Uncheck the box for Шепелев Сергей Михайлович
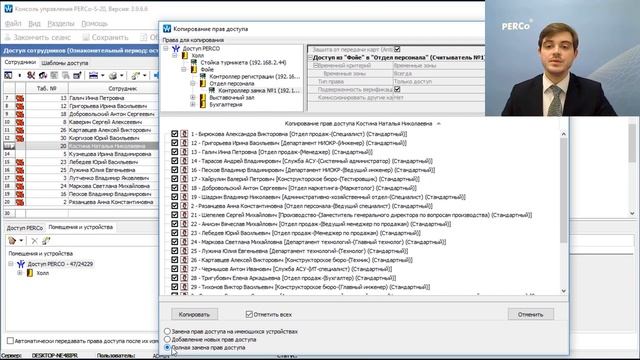Viewport: 640px width, 360px height. 175,215
